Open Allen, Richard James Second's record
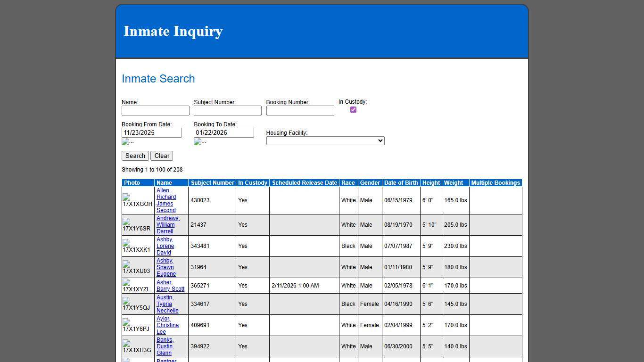The height and width of the screenshot is (362, 644). pyautogui.click(x=166, y=200)
